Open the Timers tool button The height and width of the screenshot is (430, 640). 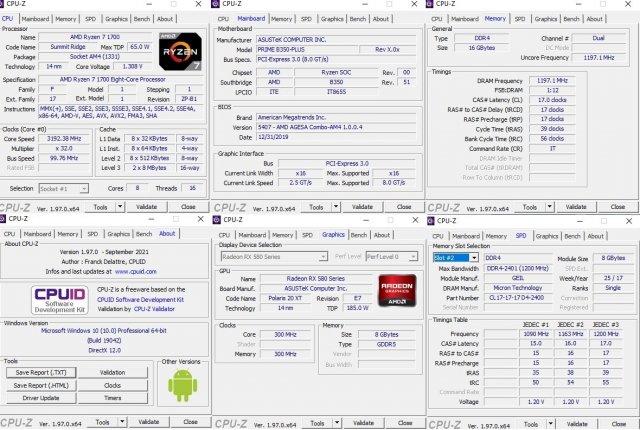click(x=113, y=397)
